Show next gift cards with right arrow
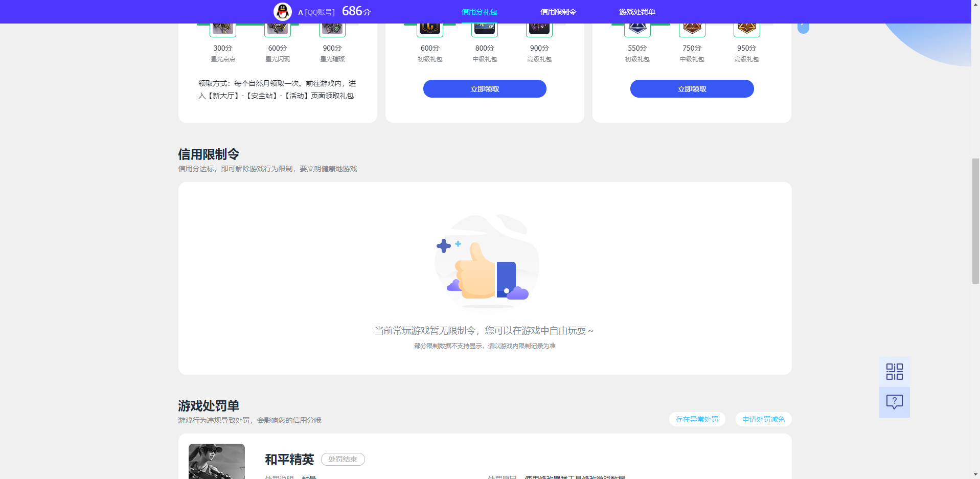980x479 pixels. coord(803,28)
